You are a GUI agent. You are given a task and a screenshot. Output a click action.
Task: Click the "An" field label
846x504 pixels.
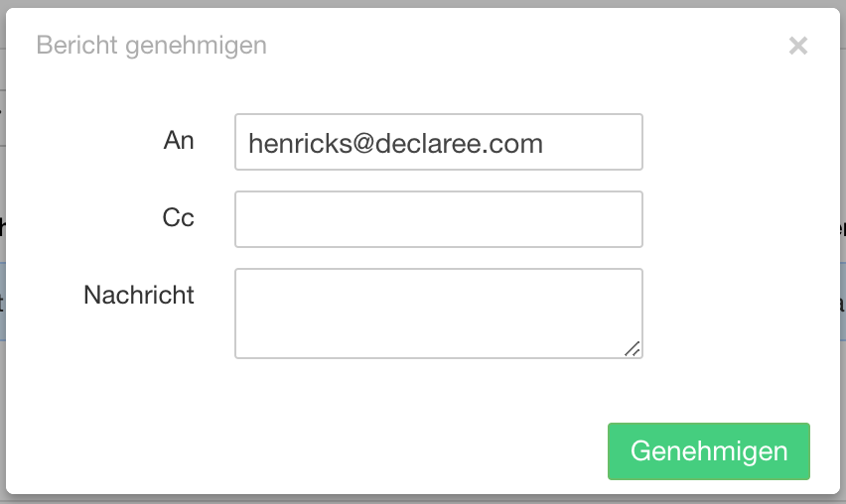click(179, 141)
